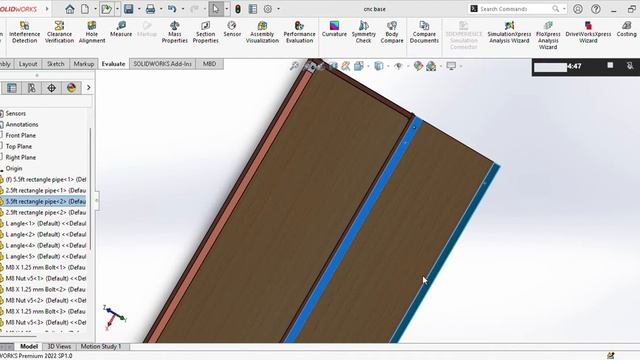Click the Open document icon
The height and width of the screenshot is (360, 640).
point(107,9)
